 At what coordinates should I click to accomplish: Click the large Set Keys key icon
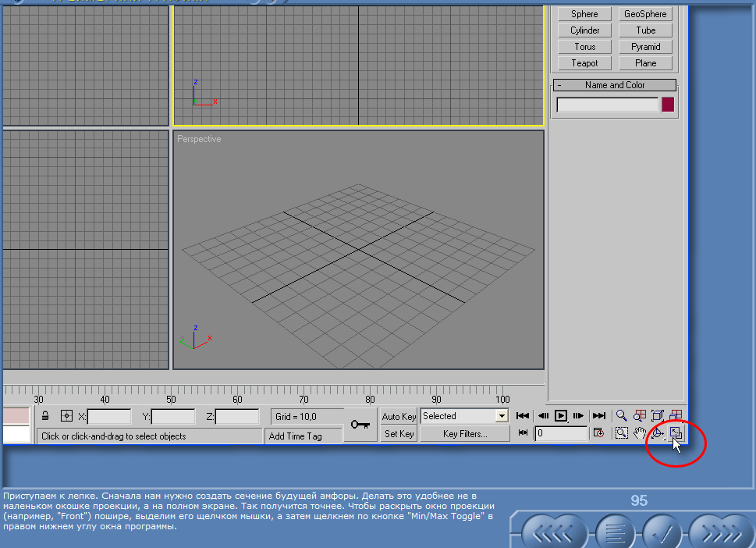[x=360, y=425]
